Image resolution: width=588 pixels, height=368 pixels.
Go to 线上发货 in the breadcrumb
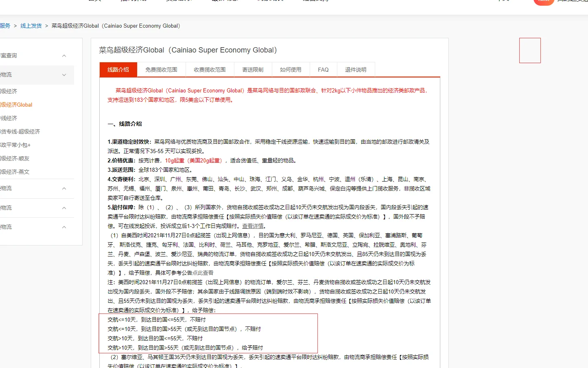pyautogui.click(x=31, y=26)
